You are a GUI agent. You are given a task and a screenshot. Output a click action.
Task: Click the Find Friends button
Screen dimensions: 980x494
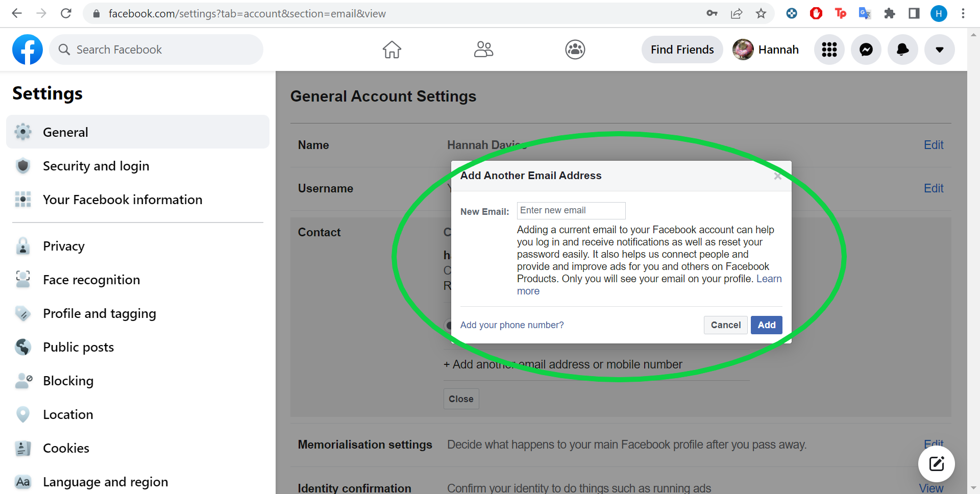(x=682, y=50)
